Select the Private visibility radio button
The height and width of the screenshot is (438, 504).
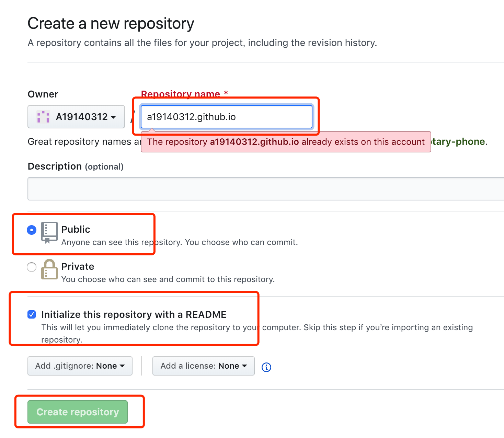[32, 267]
